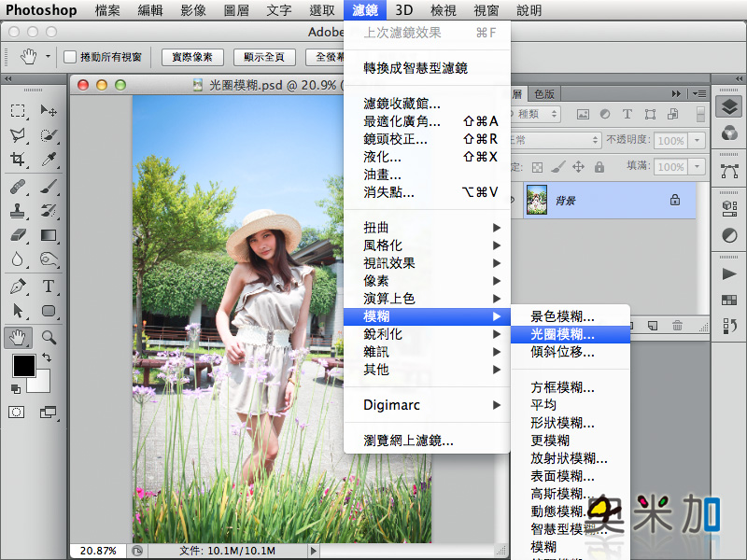Toggle pixel layer filter

tap(583, 114)
